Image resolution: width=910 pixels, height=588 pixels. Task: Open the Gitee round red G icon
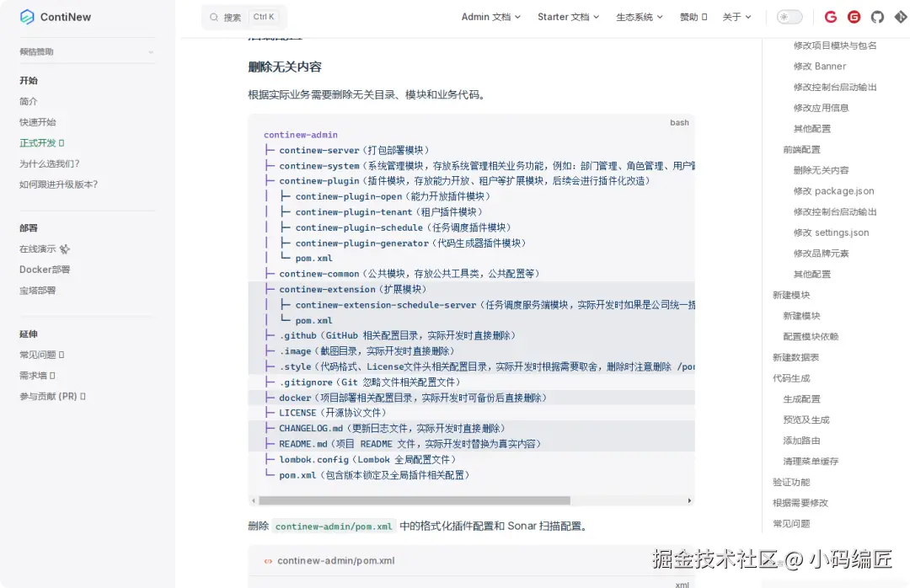click(x=854, y=17)
